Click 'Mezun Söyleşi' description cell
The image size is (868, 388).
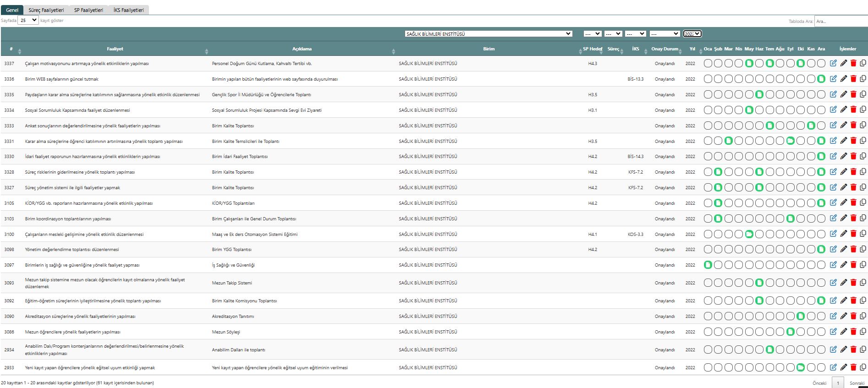pyautogui.click(x=226, y=332)
